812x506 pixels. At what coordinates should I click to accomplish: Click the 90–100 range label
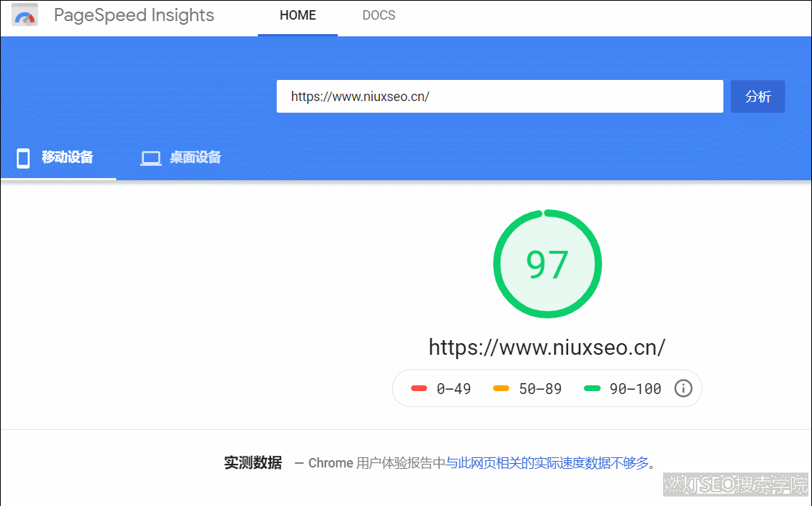636,389
